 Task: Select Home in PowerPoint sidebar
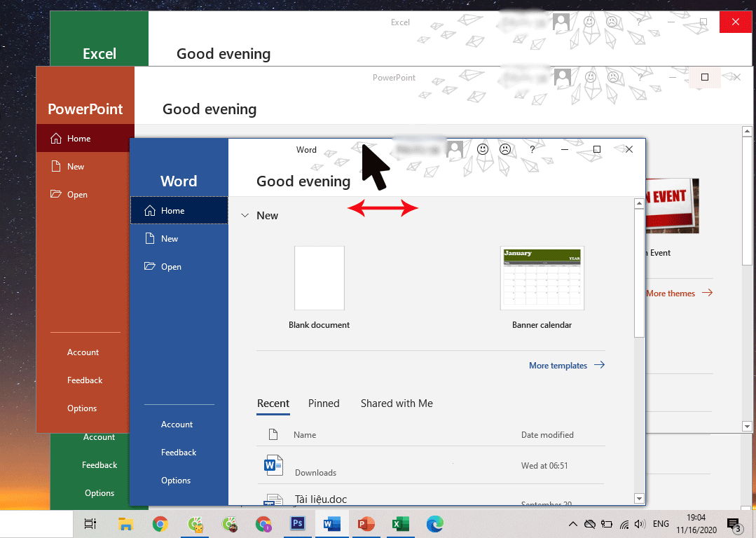click(x=85, y=139)
